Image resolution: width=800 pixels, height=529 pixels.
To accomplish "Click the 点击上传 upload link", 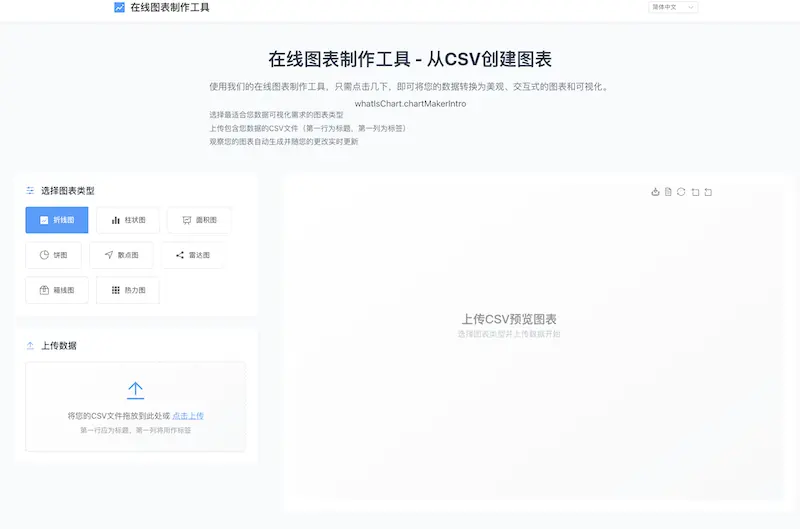I will pos(188,416).
